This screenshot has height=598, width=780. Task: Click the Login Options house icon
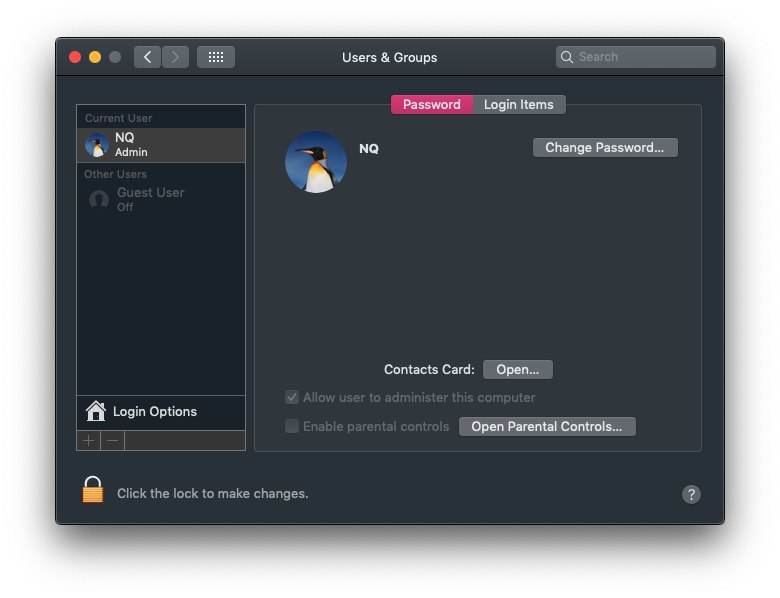coord(96,411)
